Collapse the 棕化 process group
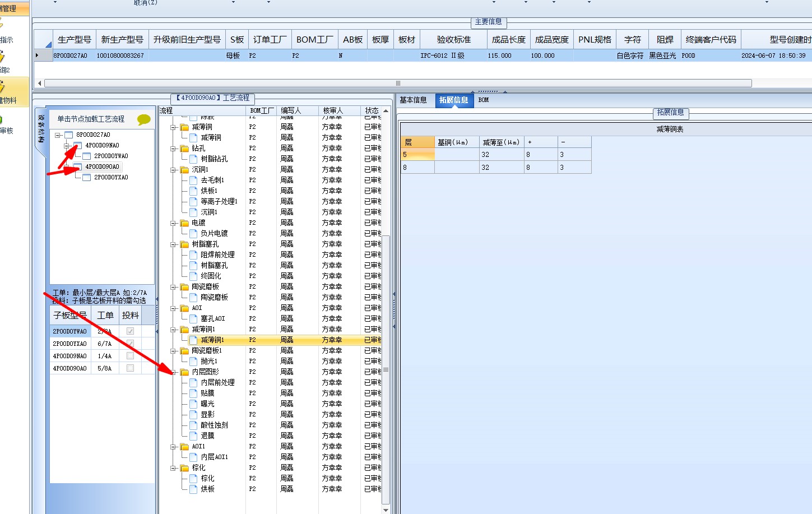Viewport: 812px width, 514px height. point(173,468)
